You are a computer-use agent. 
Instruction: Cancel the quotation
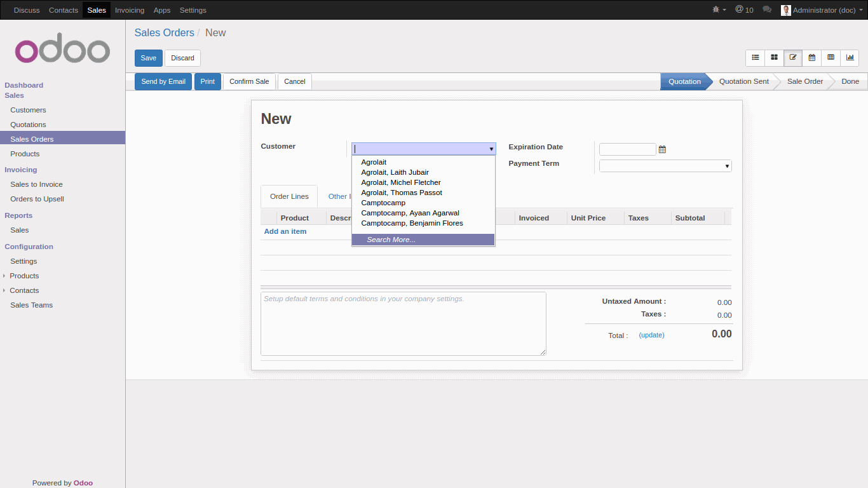point(295,81)
